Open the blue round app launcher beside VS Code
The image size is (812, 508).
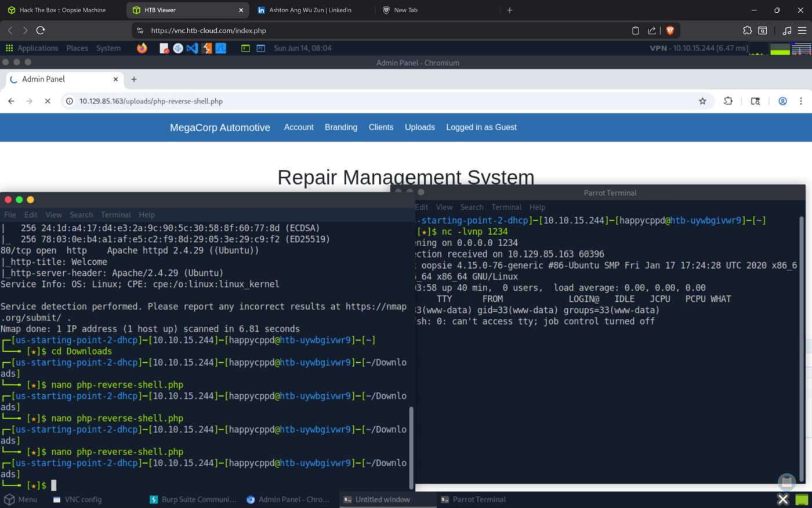(178, 48)
